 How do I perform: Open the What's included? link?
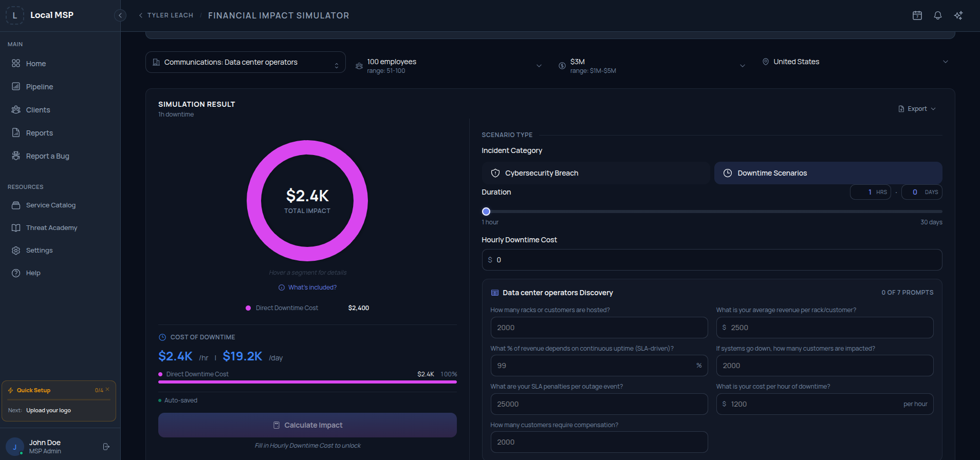(x=312, y=287)
